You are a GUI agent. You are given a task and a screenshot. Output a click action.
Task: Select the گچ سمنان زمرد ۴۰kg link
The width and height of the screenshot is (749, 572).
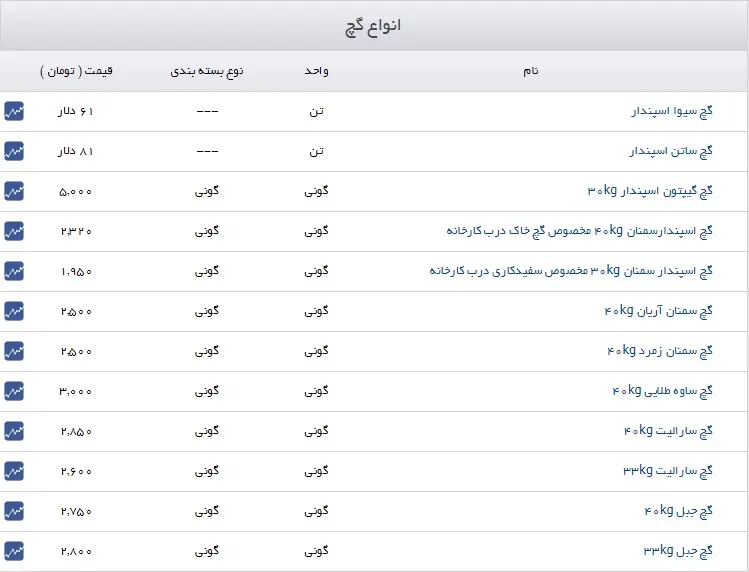point(660,351)
